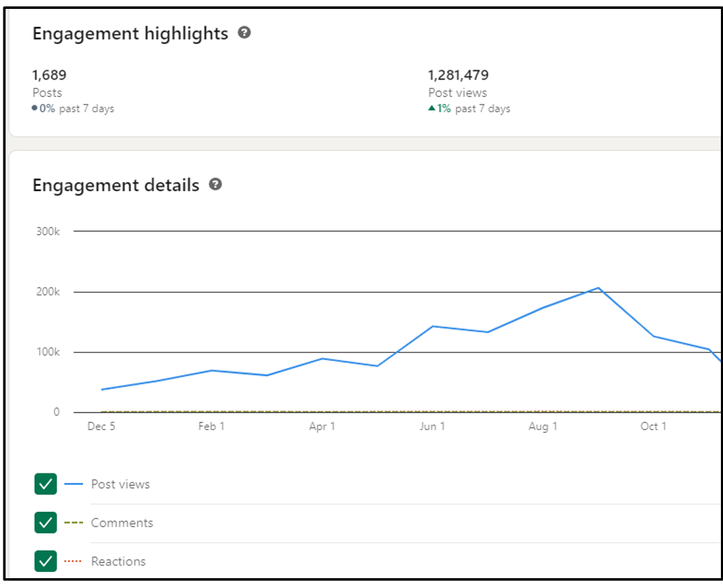The image size is (723, 585).
Task: Click the Aug 1 label on the x-axis
Action: 543,427
